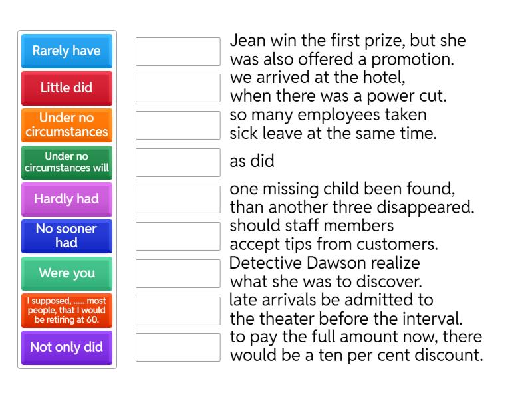Pick the green 'Were you' tile

tap(66, 273)
